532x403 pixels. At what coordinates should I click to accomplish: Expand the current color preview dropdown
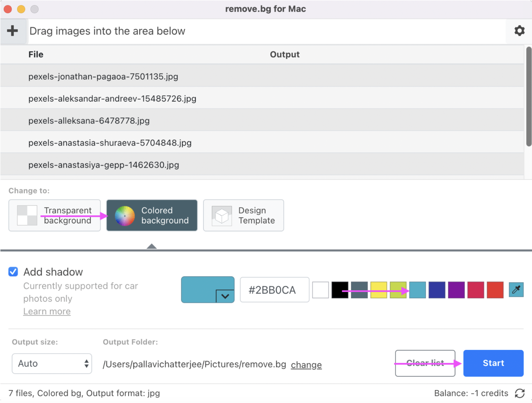click(x=225, y=296)
